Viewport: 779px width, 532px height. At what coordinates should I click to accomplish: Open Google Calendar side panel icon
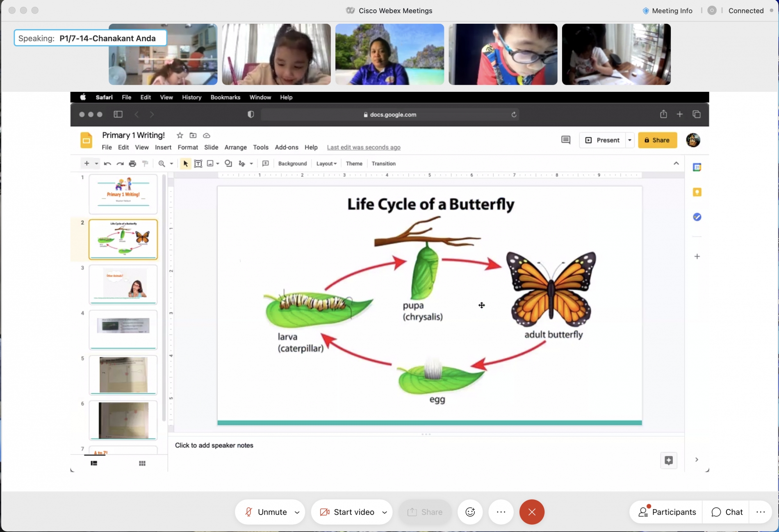coord(697,167)
